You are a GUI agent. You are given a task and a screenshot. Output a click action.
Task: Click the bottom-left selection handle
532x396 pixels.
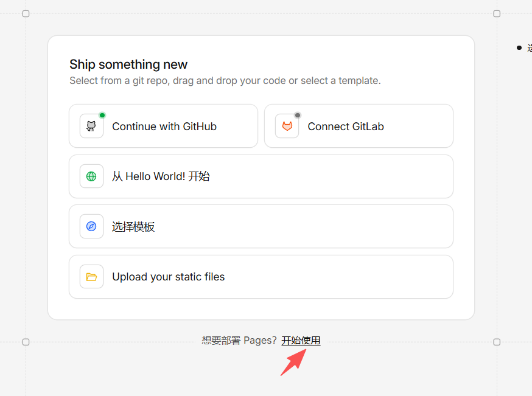(x=26, y=342)
